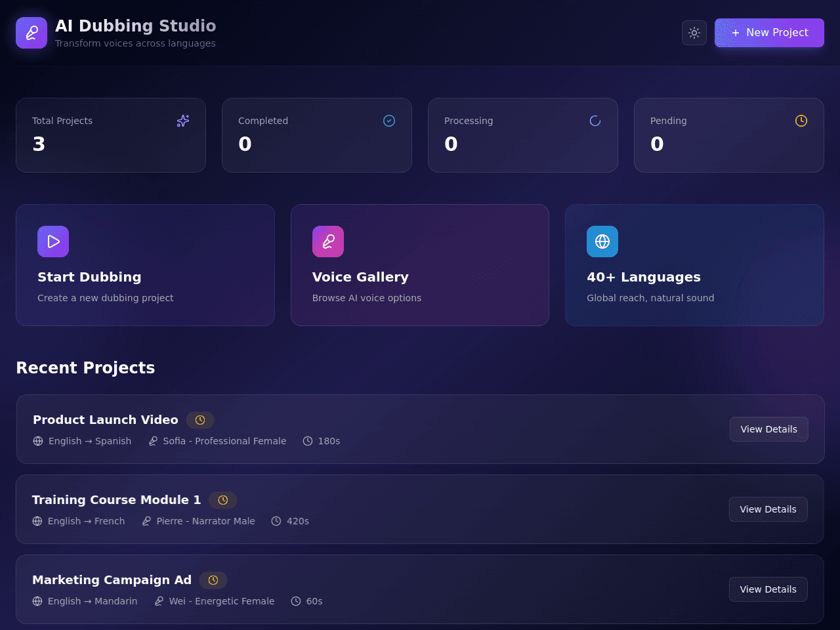Click the spinner icon in Processing card
The image size is (840, 630).
click(x=595, y=121)
